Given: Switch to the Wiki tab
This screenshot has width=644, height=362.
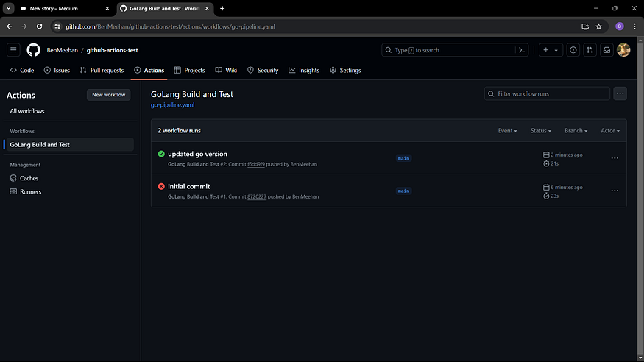Looking at the screenshot, I should [226, 70].
